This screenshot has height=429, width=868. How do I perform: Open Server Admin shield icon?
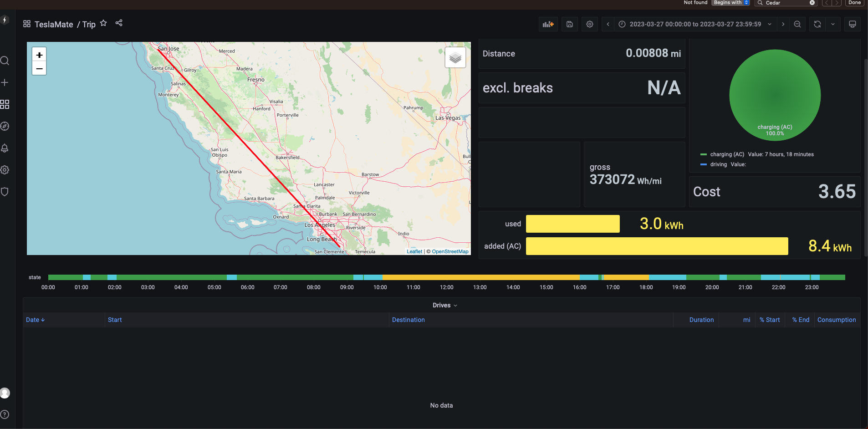(5, 191)
